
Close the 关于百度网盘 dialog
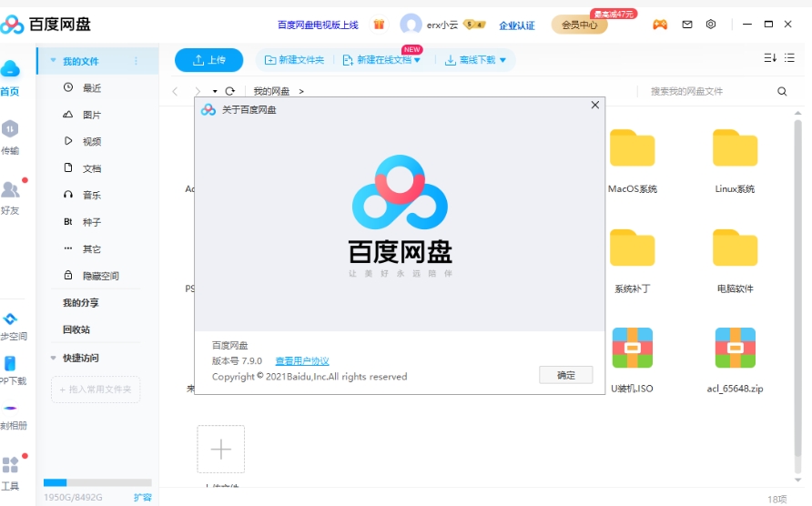595,106
